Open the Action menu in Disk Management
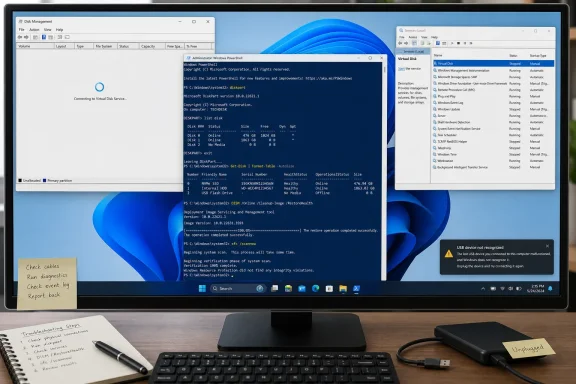This screenshot has height=384, width=576. [34, 29]
